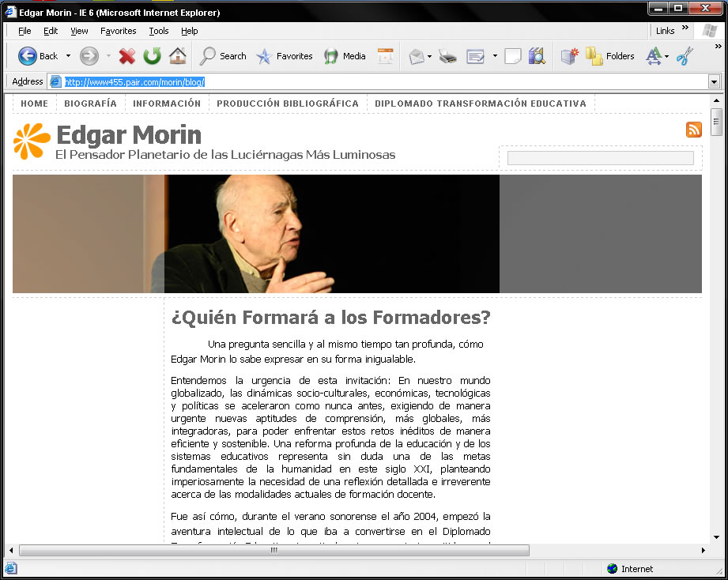Refresh the page with the green arrow

[153, 56]
